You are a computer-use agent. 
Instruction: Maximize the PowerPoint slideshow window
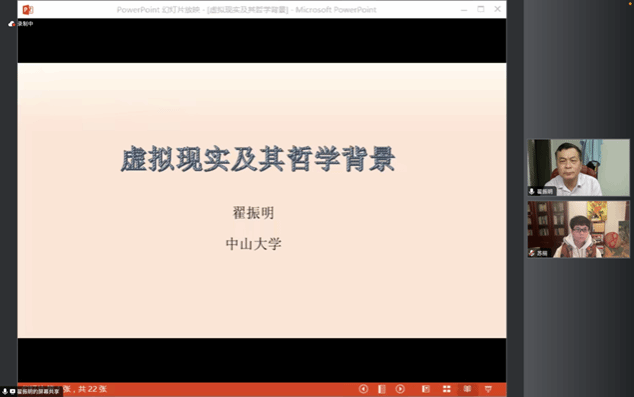click(481, 9)
